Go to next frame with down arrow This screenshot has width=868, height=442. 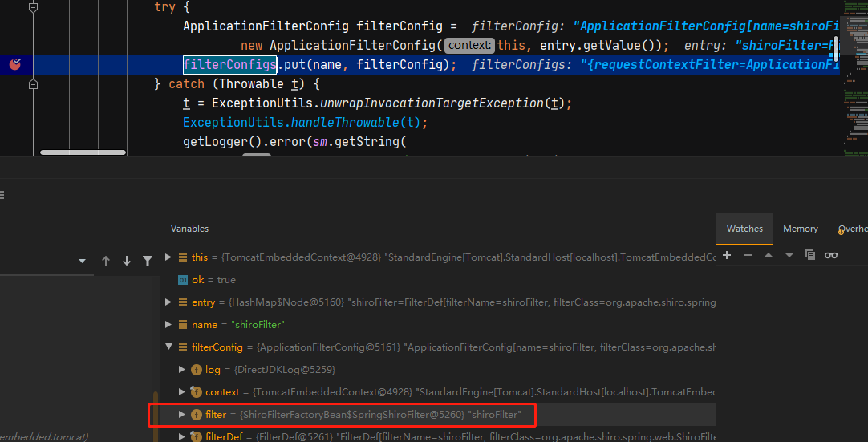point(127,261)
